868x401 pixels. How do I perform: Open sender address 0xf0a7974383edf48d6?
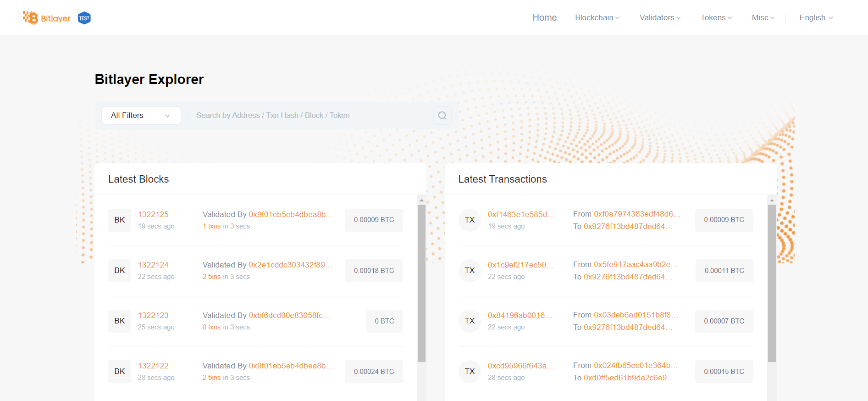coord(637,214)
